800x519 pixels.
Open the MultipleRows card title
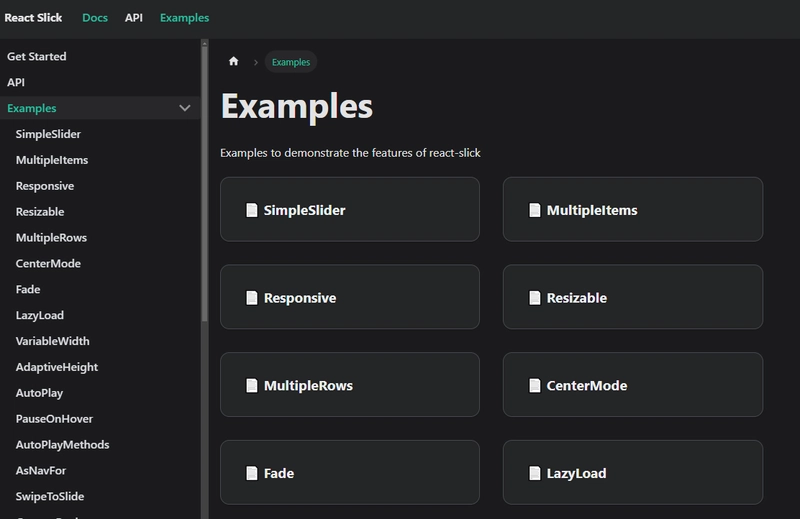click(308, 386)
